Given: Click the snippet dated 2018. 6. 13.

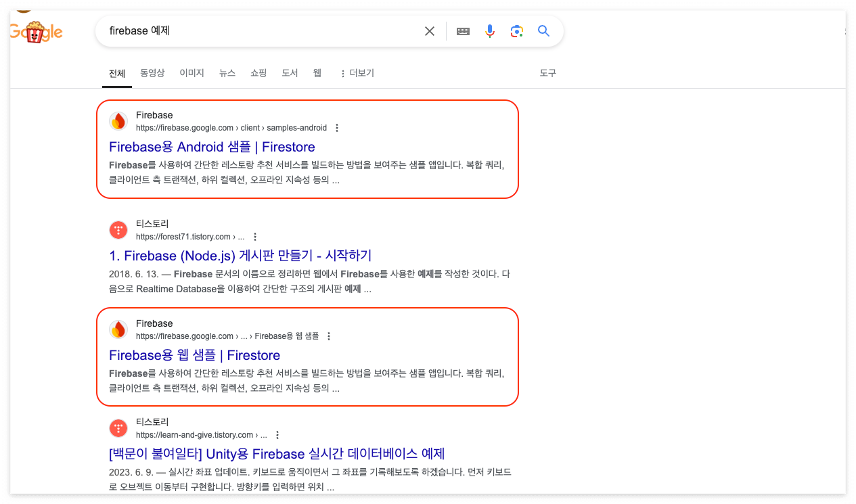Looking at the screenshot, I should [309, 281].
